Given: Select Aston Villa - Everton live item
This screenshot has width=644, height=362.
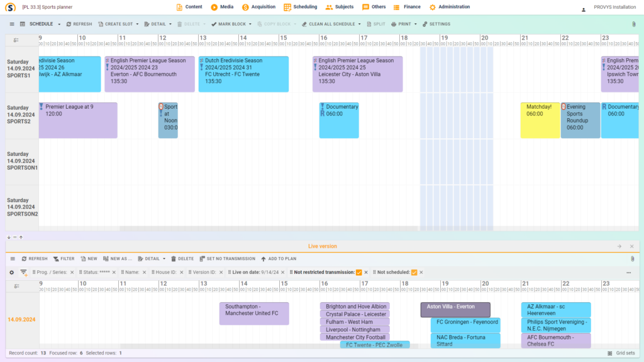Looking at the screenshot, I should [455, 310].
